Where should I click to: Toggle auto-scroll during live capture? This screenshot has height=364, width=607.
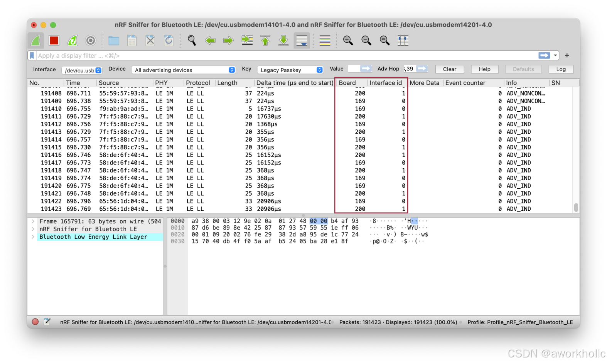(x=302, y=40)
